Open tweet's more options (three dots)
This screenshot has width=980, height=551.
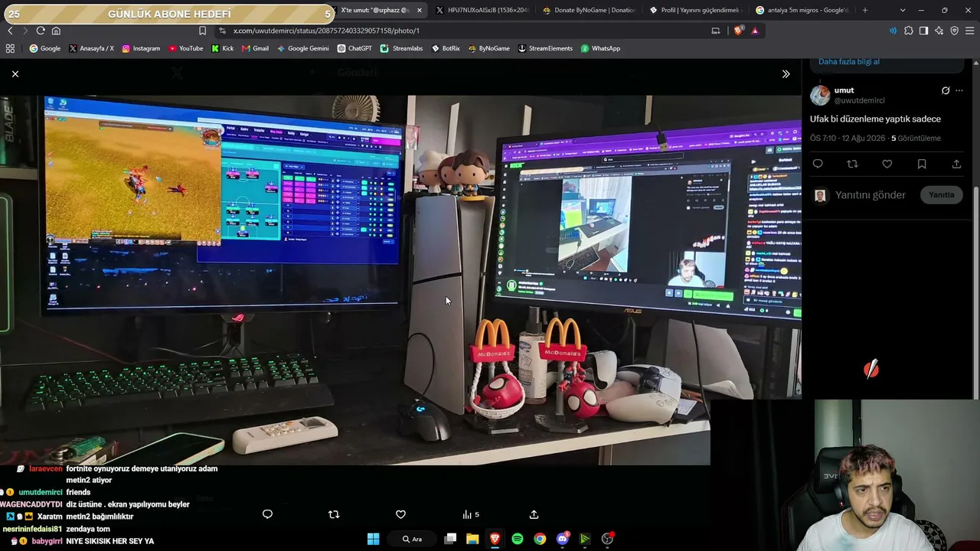coord(959,90)
